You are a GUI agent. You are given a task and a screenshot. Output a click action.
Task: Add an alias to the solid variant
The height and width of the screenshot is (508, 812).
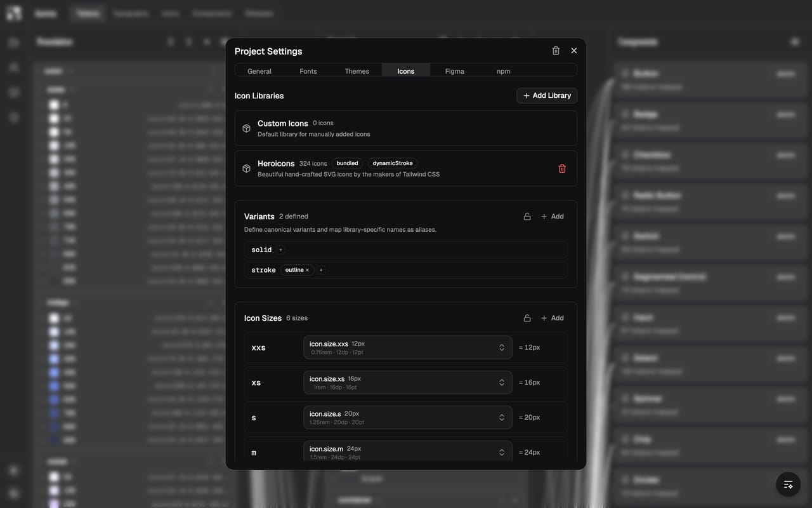[x=281, y=250]
